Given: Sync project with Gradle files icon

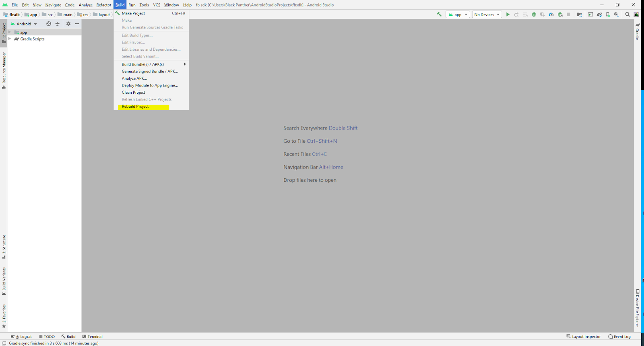Looking at the screenshot, I should coord(599,14).
